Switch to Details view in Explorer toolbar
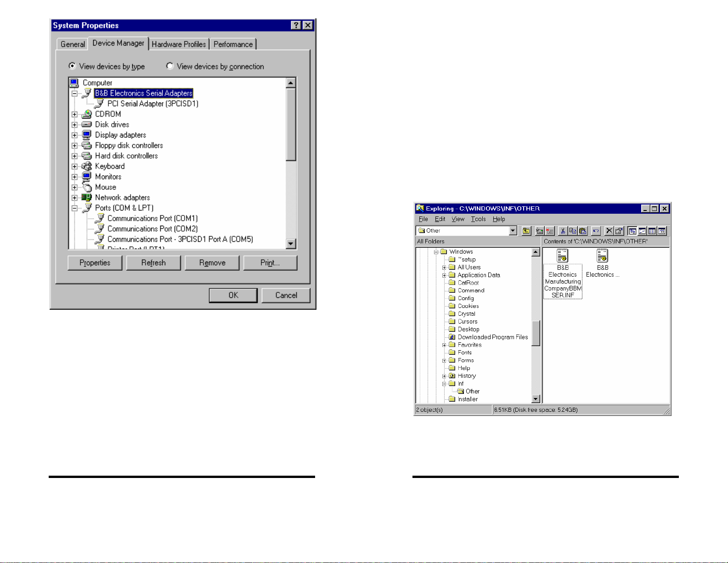 click(662, 231)
